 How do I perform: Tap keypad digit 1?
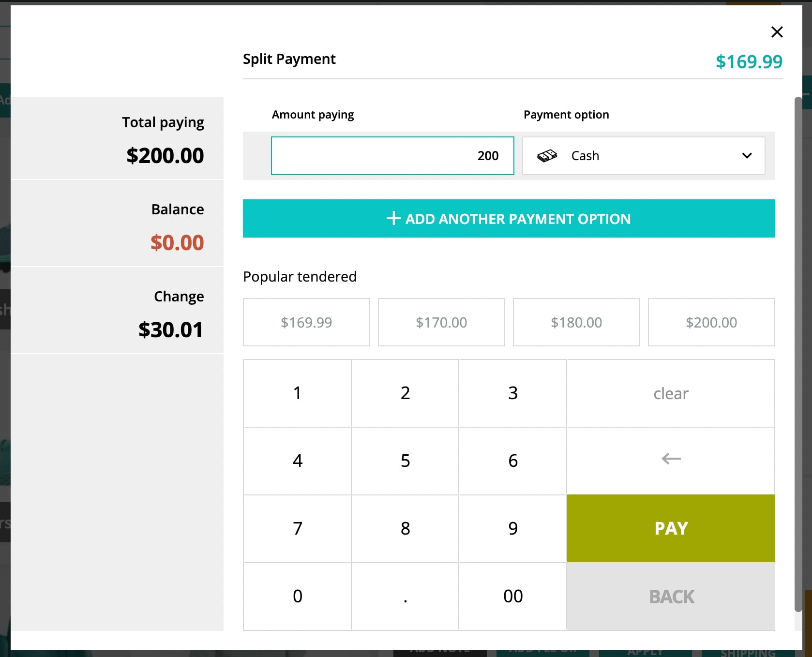click(x=298, y=393)
